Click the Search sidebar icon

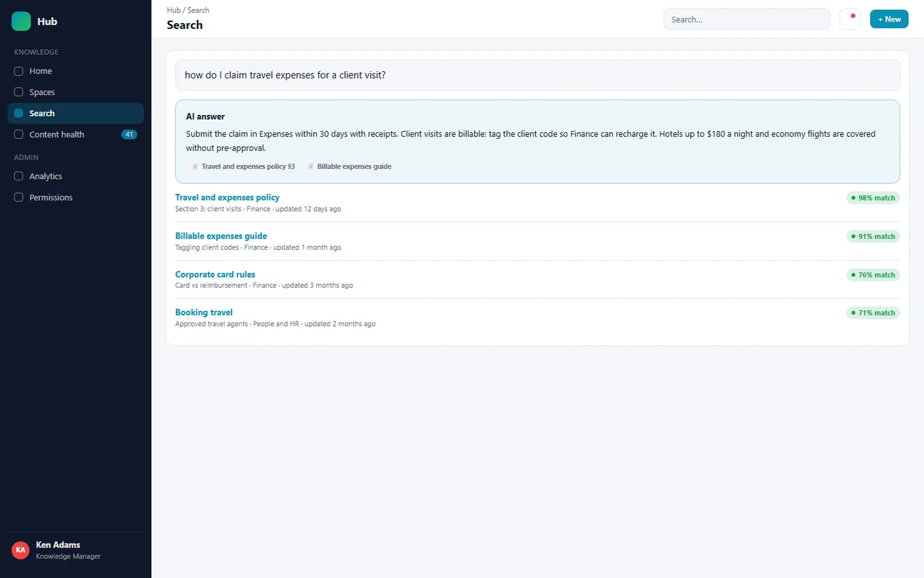[x=18, y=113]
